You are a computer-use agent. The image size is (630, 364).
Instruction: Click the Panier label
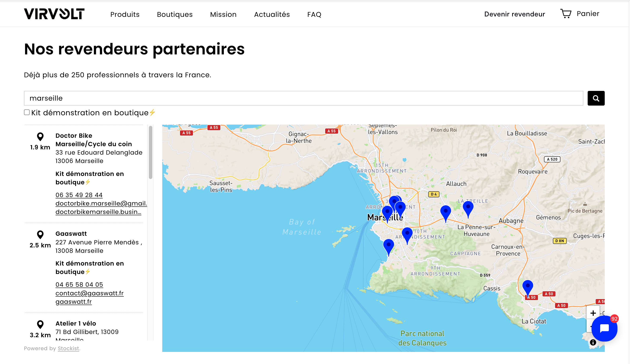588,13
